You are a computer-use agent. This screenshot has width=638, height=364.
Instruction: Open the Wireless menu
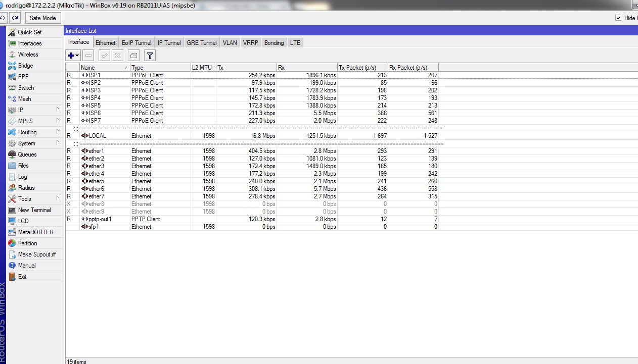(x=34, y=55)
